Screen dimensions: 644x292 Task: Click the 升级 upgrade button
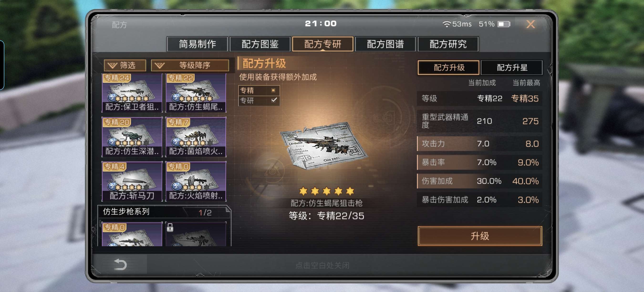point(480,236)
